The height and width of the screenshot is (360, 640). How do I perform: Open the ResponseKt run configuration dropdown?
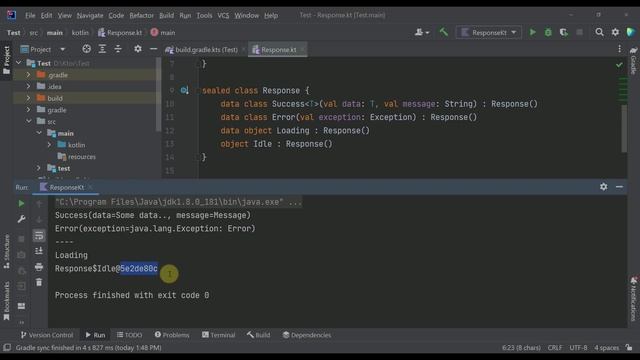(489, 32)
